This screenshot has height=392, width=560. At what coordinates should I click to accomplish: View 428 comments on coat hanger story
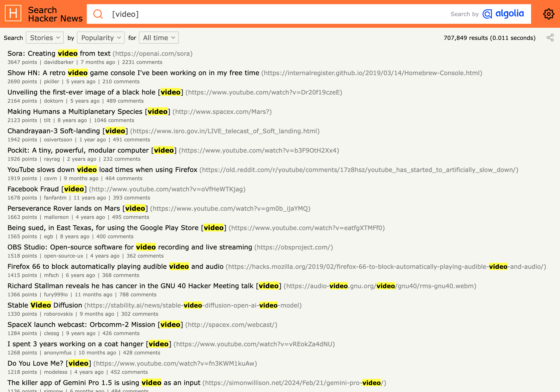(x=141, y=353)
